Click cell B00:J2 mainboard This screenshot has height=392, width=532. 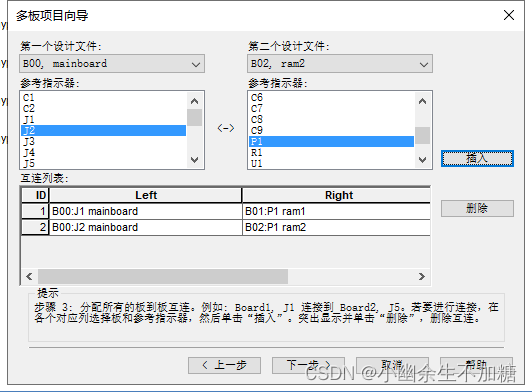pos(146,227)
